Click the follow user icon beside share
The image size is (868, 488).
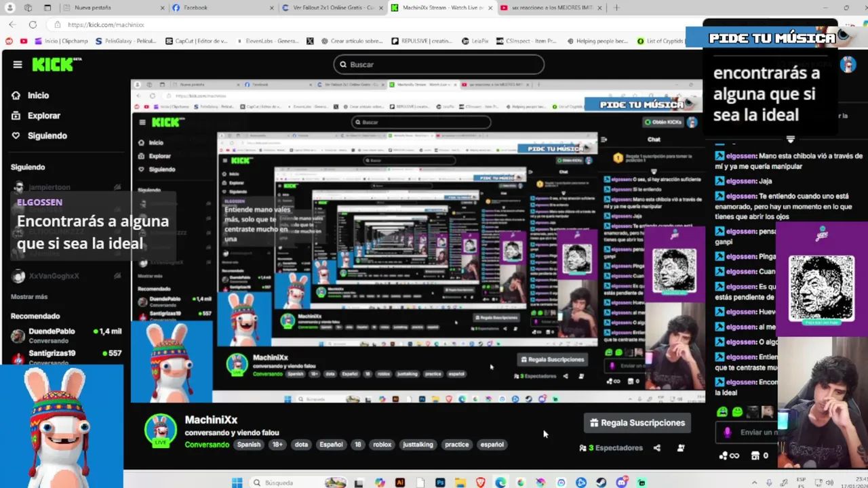pos(681,448)
